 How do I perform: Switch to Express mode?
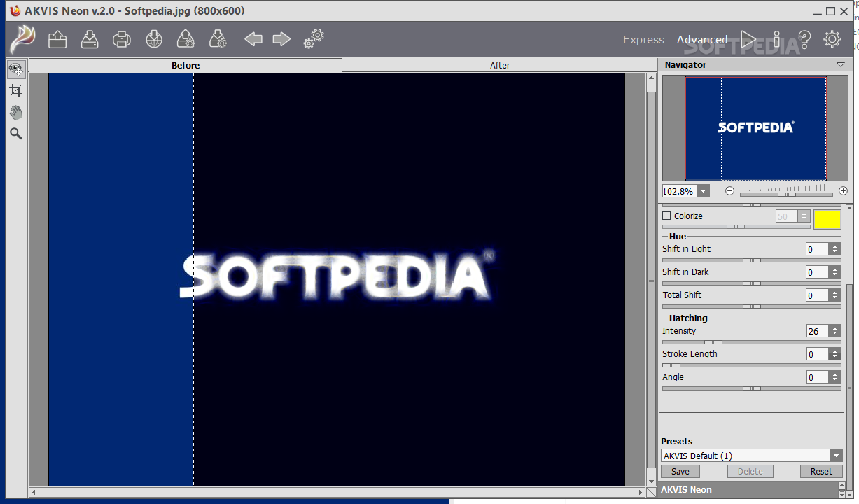point(643,40)
